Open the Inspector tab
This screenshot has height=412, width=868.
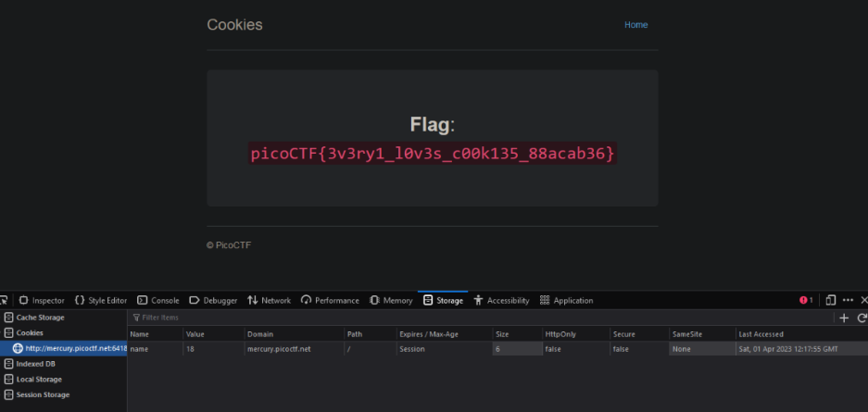point(42,301)
